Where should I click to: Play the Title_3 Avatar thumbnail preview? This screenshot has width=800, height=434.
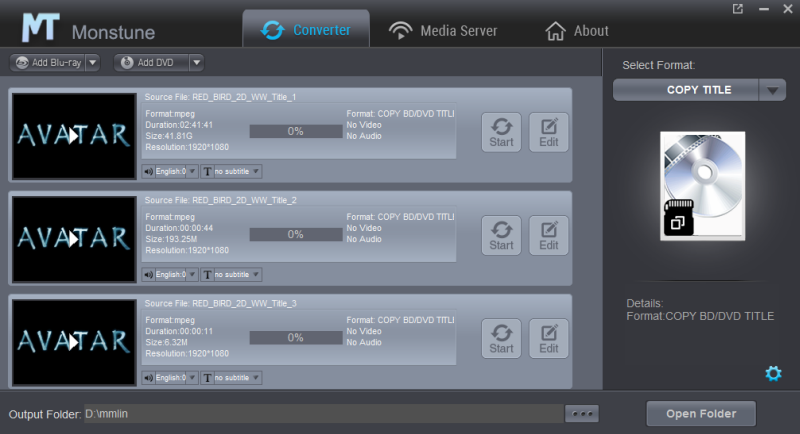coord(72,341)
